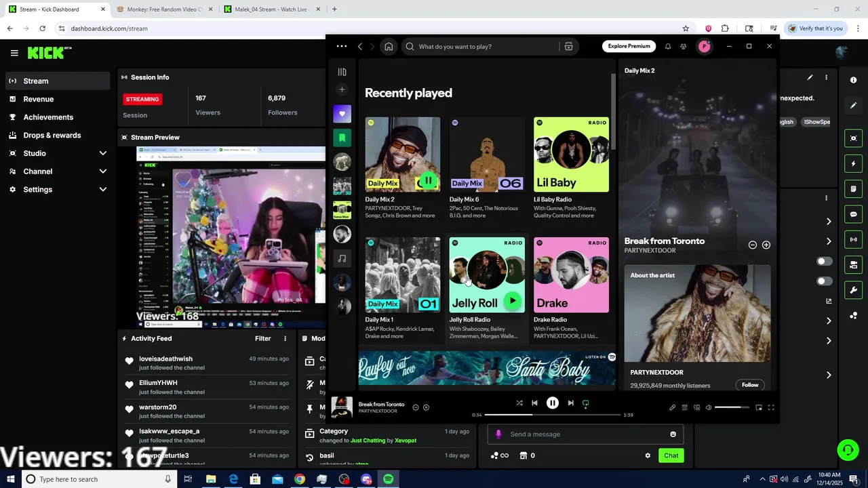Select Stream in Kick sidebar
Viewport: 868px width, 488px height.
tap(56, 81)
